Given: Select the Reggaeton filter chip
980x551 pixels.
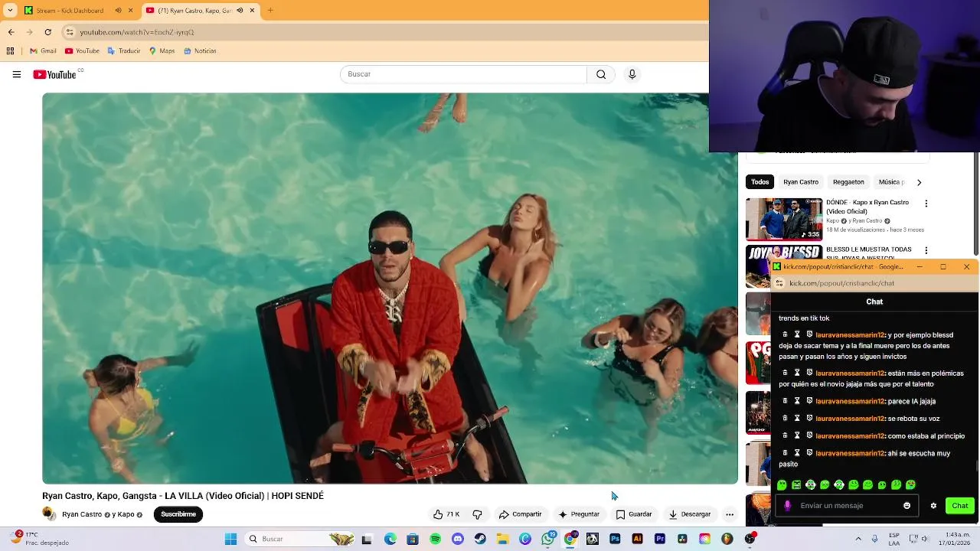Looking at the screenshot, I should (848, 182).
